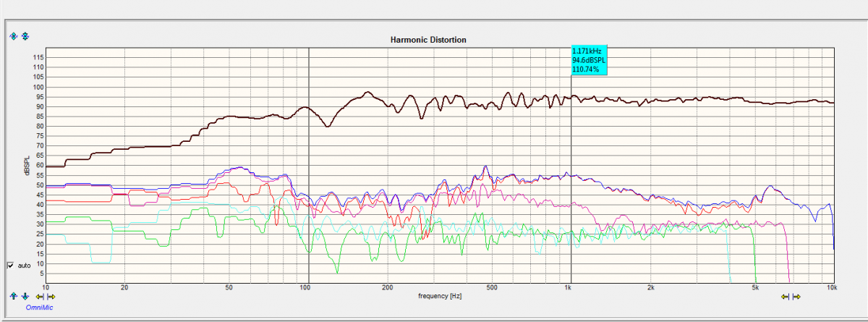Click the yellow right arrow below 10k
This screenshot has height=322, width=868.
coord(797,296)
